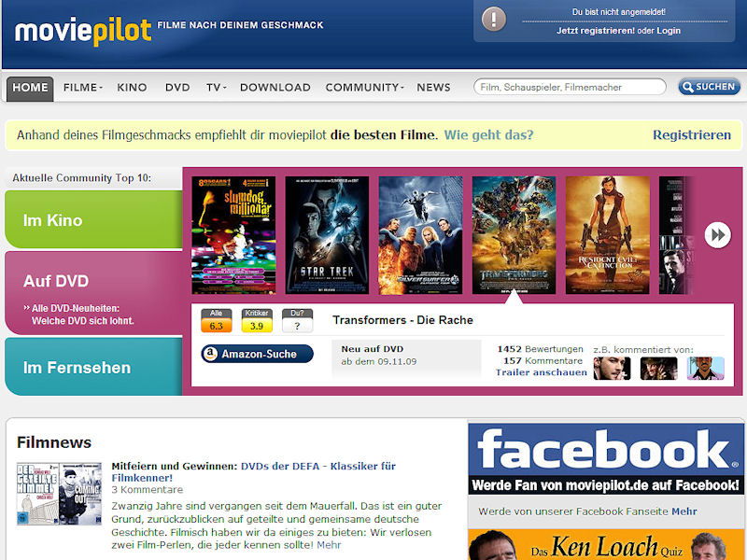The height and width of the screenshot is (560, 747).
Task: Open the Ken Loach Quiz banner
Action: (x=606, y=544)
